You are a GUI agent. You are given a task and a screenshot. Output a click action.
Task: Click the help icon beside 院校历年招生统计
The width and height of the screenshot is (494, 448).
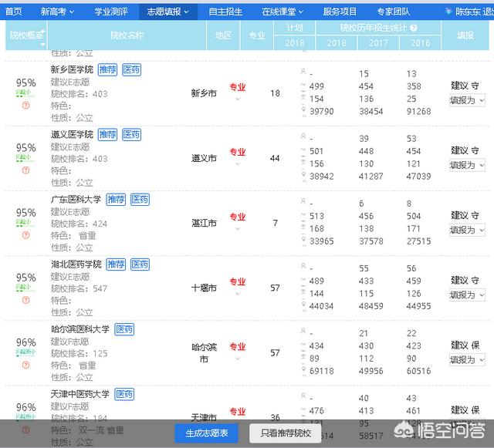coord(414,28)
